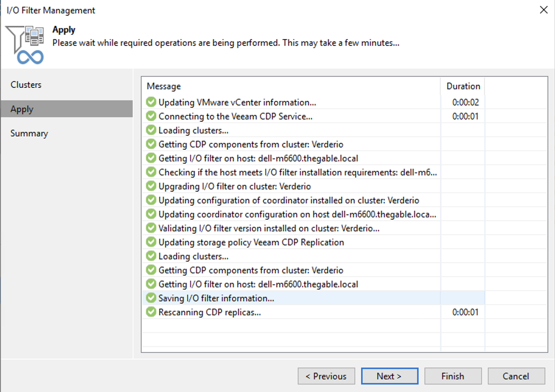Click the Previous button
Image resolution: width=555 pixels, height=392 pixels.
[326, 376]
